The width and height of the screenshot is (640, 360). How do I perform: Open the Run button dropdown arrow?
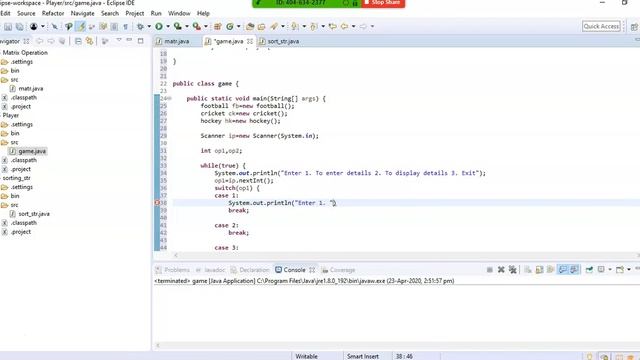coord(167,27)
